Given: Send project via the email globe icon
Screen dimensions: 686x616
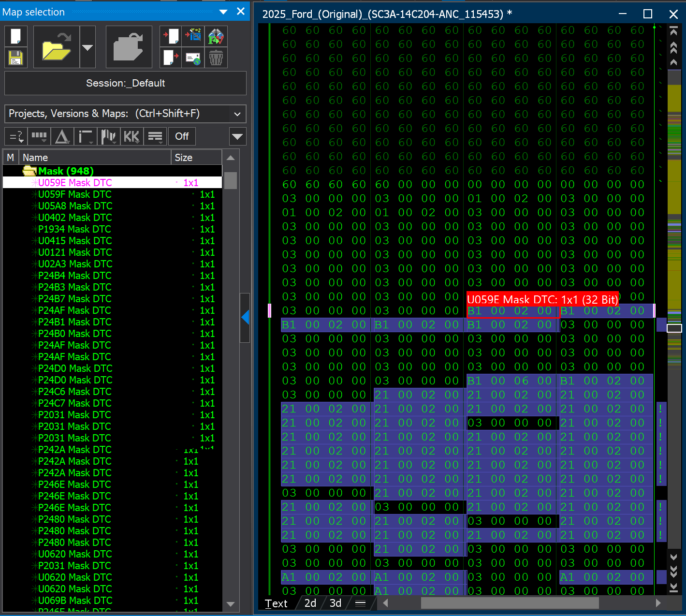Looking at the screenshot, I should point(193,58).
